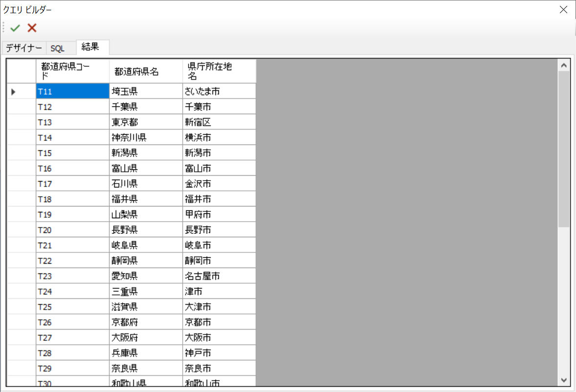Click the scrollbar up arrow
576x392 pixels.
tap(564, 65)
